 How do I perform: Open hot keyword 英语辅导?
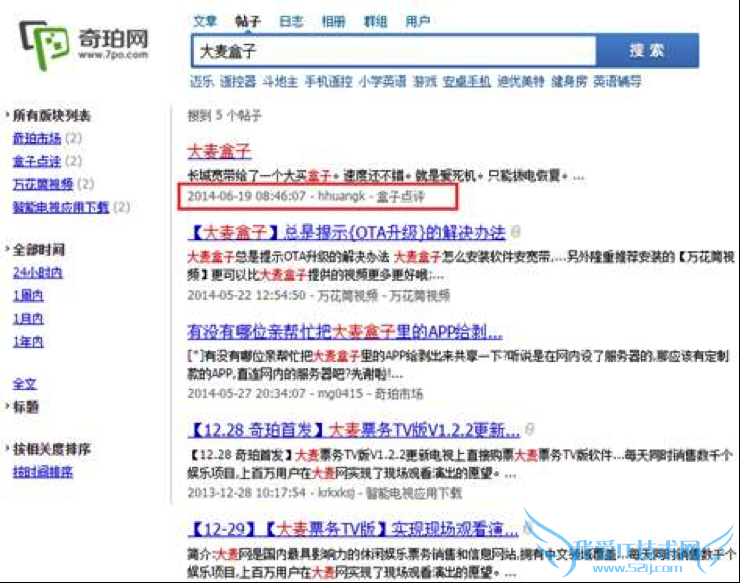[617, 82]
